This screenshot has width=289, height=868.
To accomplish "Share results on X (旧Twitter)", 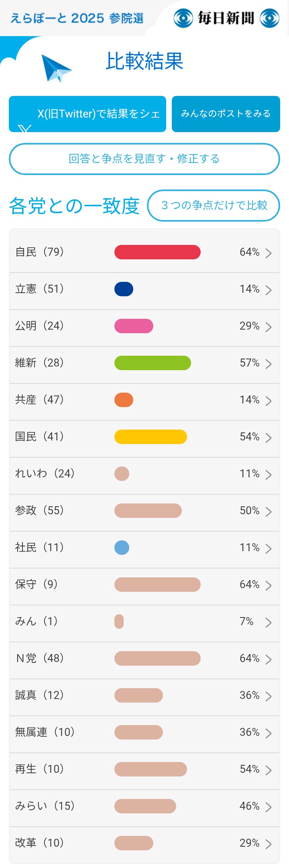I will click(x=88, y=114).
